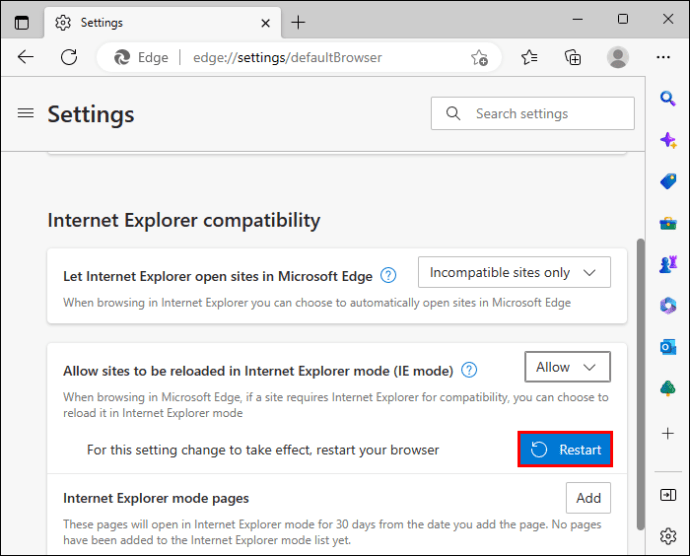Open the Collections toolbar icon

(x=573, y=57)
